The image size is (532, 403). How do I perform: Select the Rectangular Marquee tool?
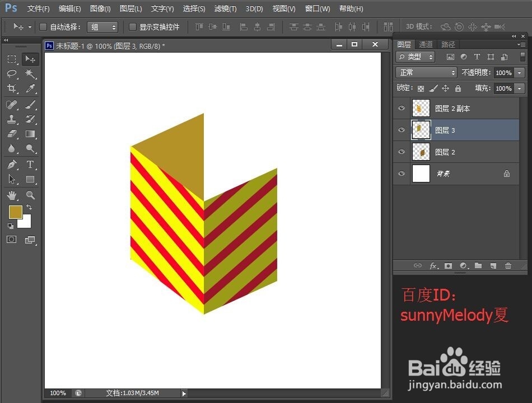[x=12, y=59]
